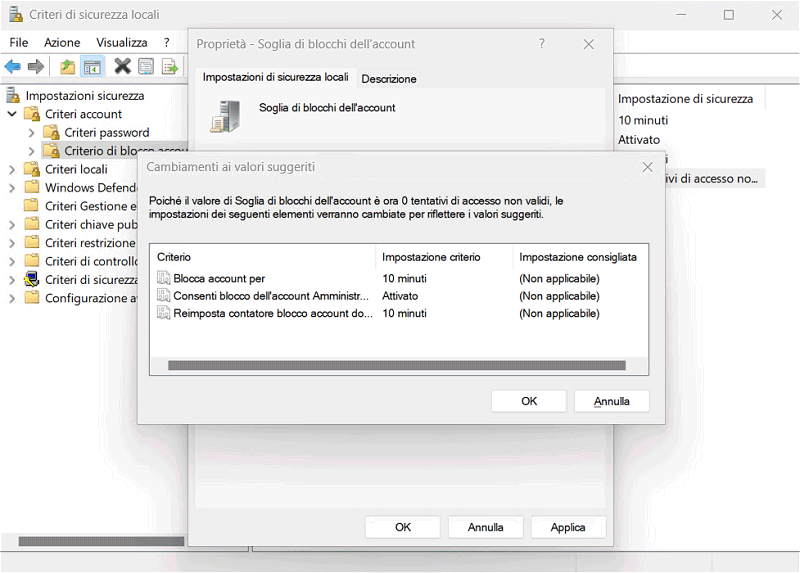Image resolution: width=800 pixels, height=573 pixels.
Task: Select the Blocca account per row text
Action: coord(219,279)
